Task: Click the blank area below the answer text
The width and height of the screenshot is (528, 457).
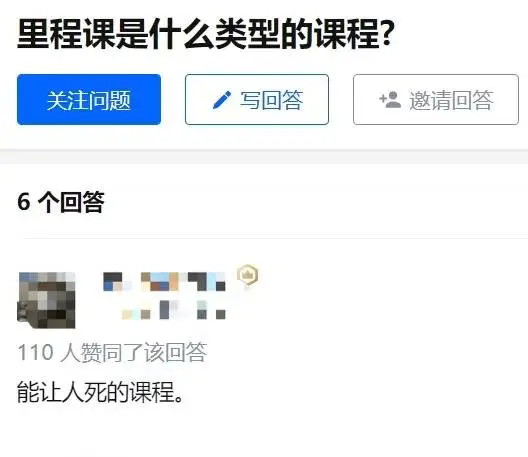Action: click(264, 433)
